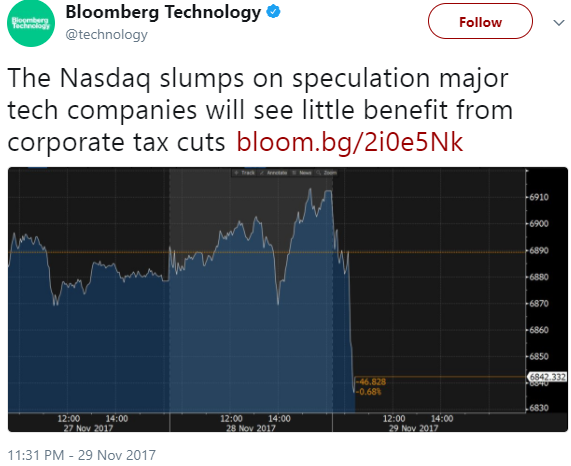Select the 28 Nov 2017 date label
Image resolution: width=571 pixels, height=466 pixels.
click(x=251, y=428)
